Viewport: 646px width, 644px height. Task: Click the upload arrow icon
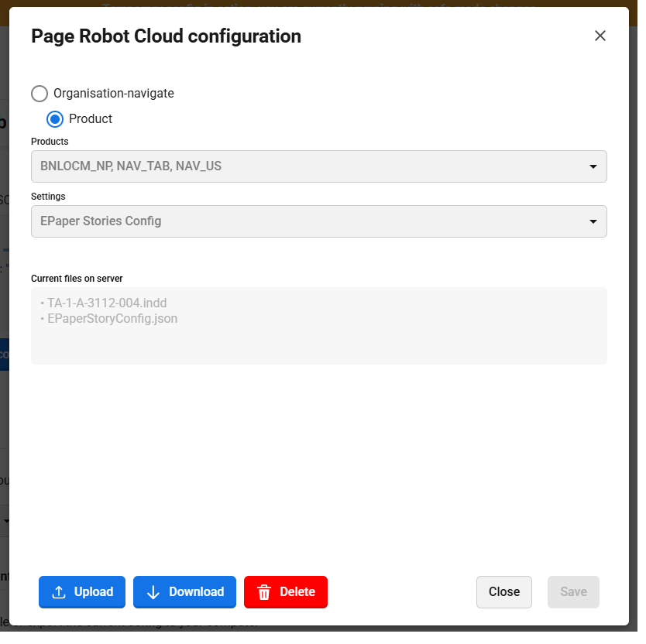59,592
